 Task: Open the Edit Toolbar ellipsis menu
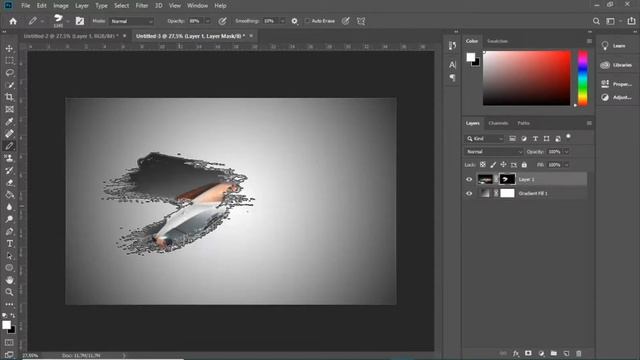[x=9, y=304]
